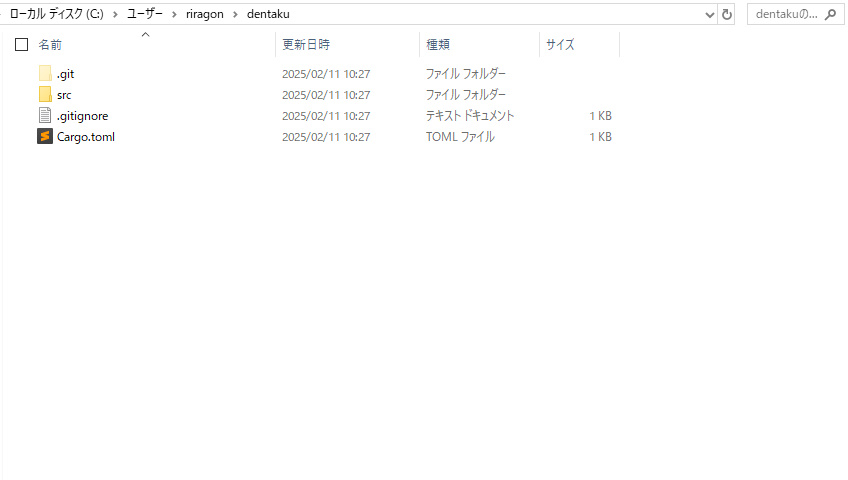Toggle the select-all items checkbox
This screenshot has width=848, height=480.
point(21,45)
